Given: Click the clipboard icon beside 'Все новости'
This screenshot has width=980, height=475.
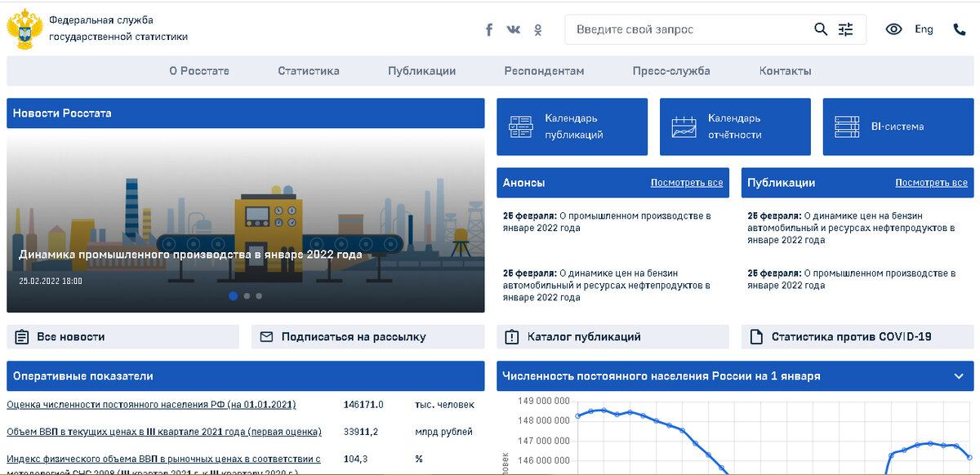Looking at the screenshot, I should pos(22,336).
